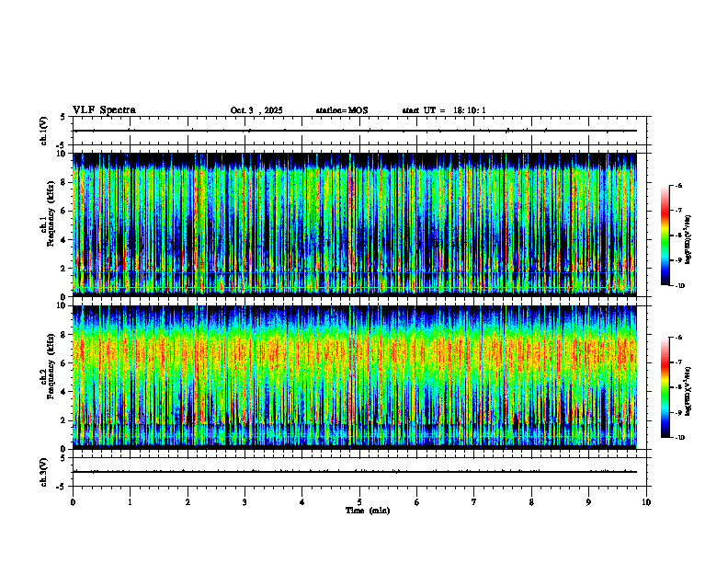This screenshot has width=728, height=563.
Task: Click ch.2 colorbar label 'log(PSD)(V²/Hz)'
Action: tap(688, 391)
